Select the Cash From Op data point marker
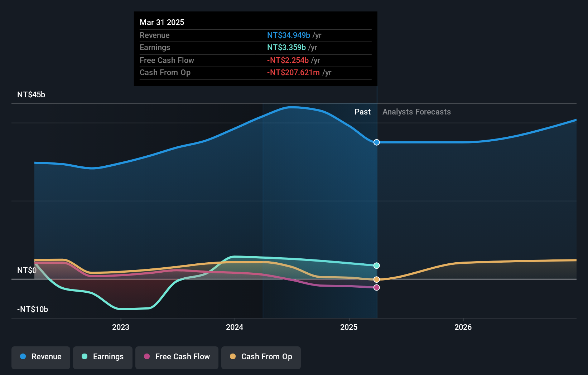 [377, 279]
